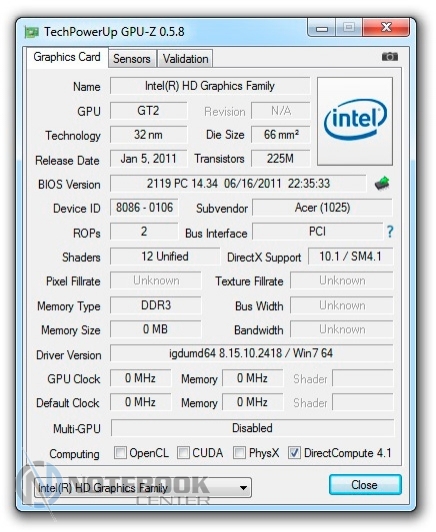Viewport: 436px width, 532px height.
Task: Select the Graphics Card tab
Action: coord(67,57)
